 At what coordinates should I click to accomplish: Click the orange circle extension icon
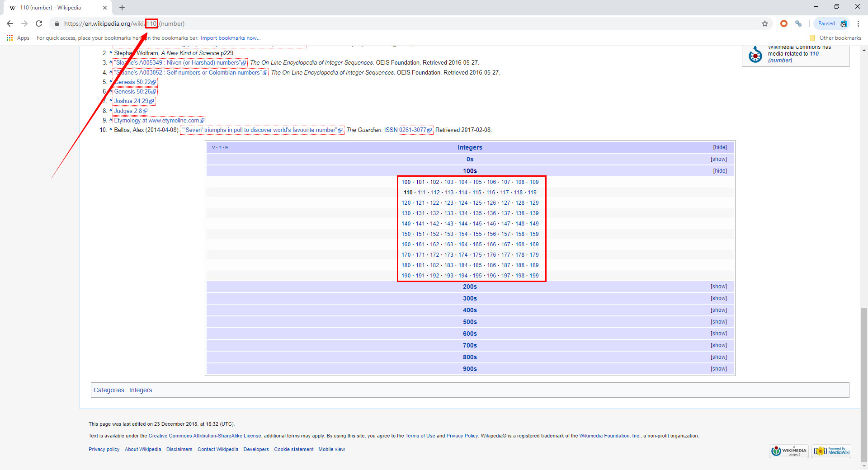click(x=783, y=23)
